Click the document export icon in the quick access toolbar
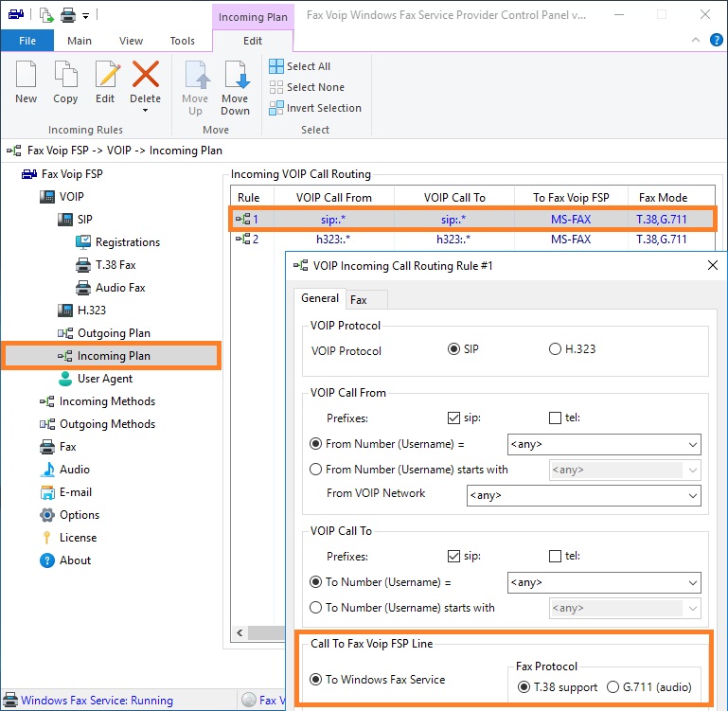728x711 pixels. (46, 15)
